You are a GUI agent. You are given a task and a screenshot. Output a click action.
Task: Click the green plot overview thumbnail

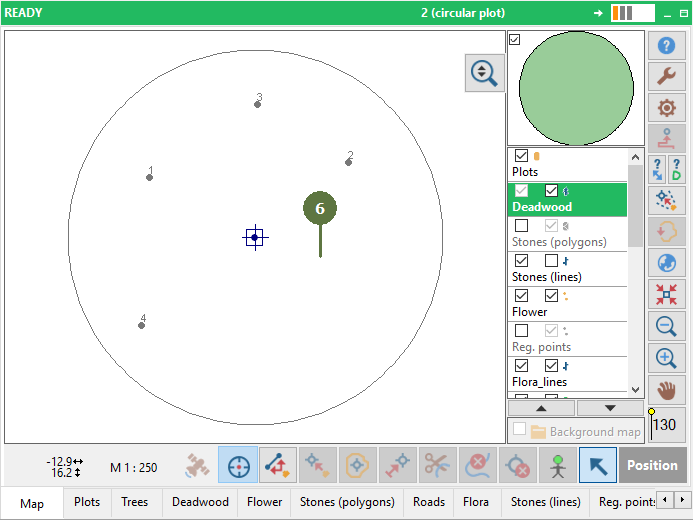pos(576,88)
